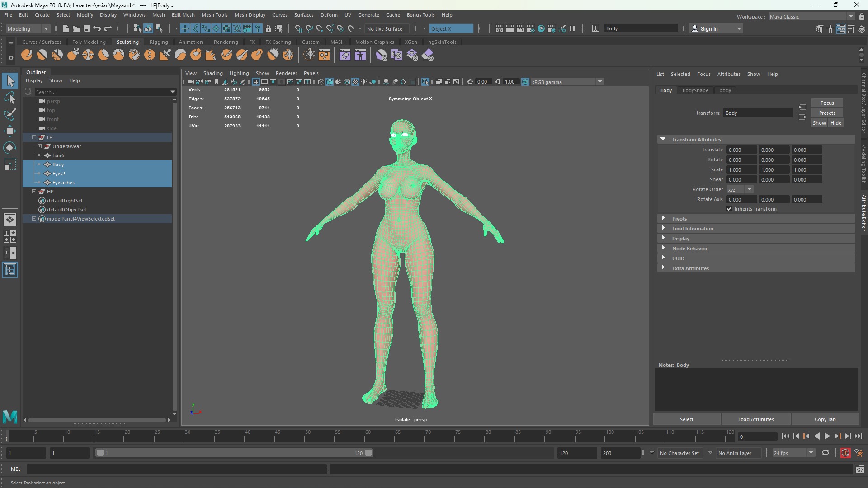Open the Mesh Tools menu
Screen dimensions: 868x488
[x=214, y=15]
